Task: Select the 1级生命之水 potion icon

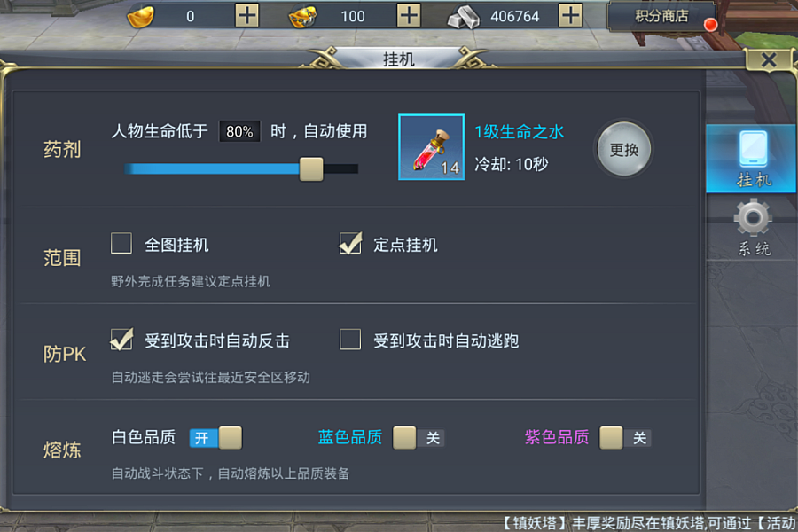Action: coord(431,147)
